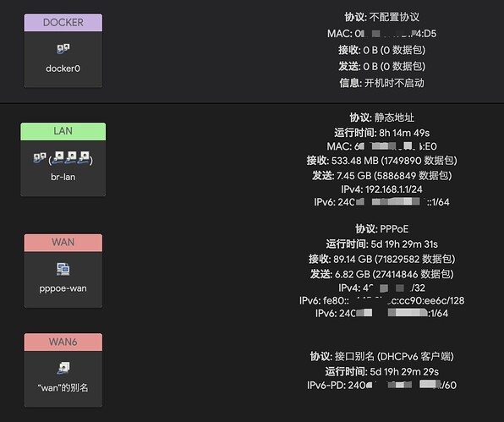Click the WAN6 alias interface icon
Viewport: 504px width, 422px height.
tap(63, 368)
